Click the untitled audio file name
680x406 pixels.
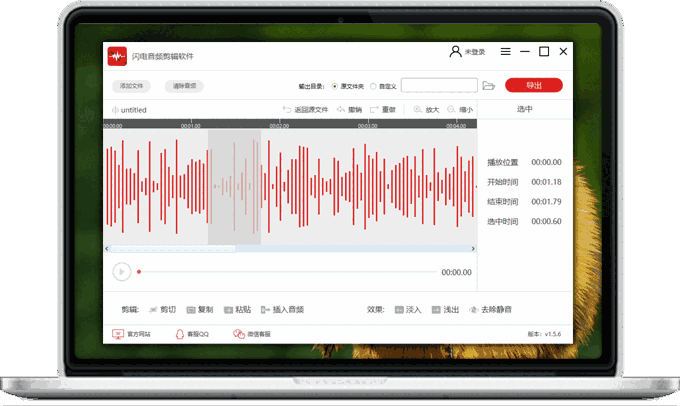pyautogui.click(x=134, y=110)
